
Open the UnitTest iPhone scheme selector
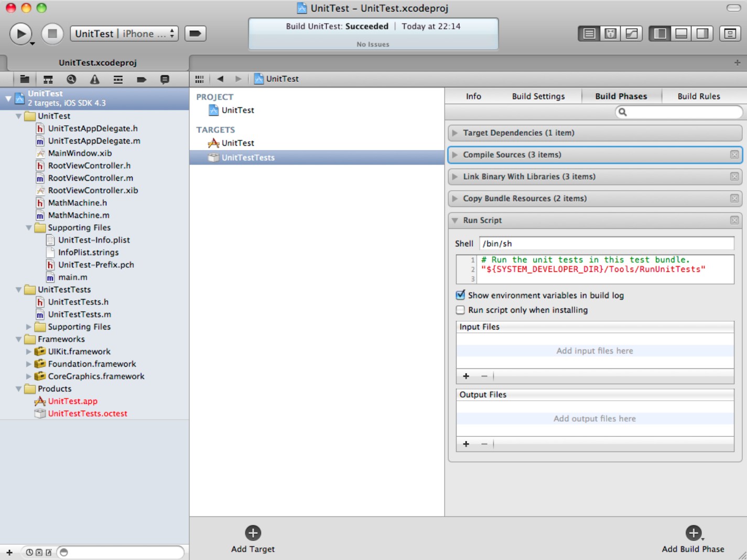pos(124,34)
